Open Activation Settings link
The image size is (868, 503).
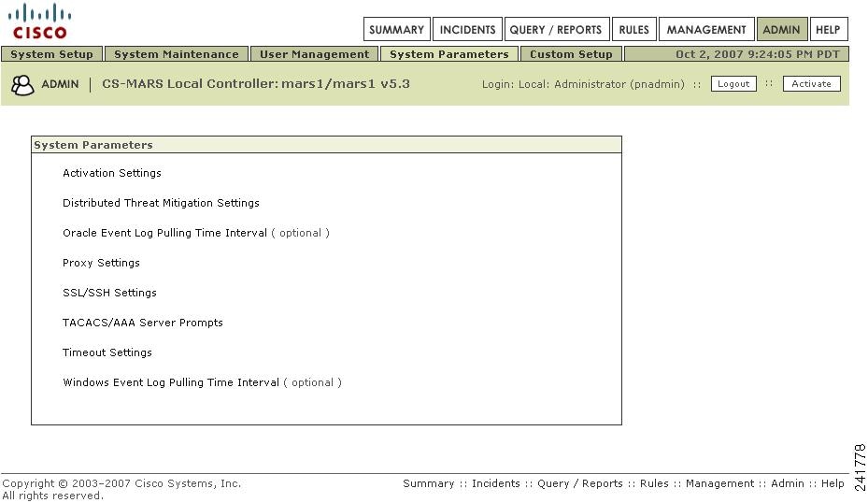click(112, 173)
